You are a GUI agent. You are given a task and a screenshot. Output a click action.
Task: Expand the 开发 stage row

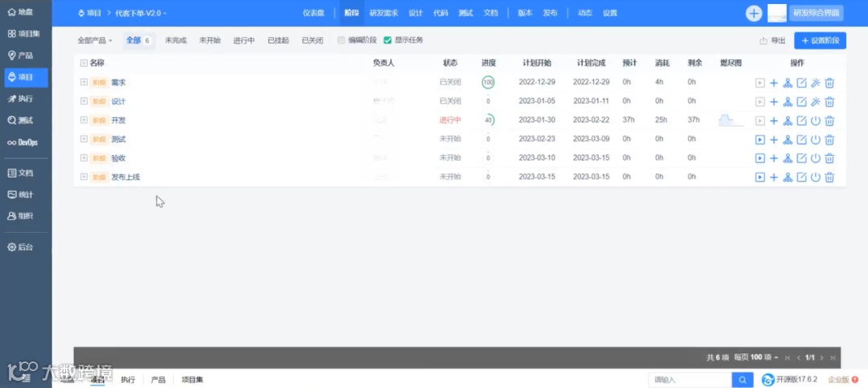pos(84,120)
